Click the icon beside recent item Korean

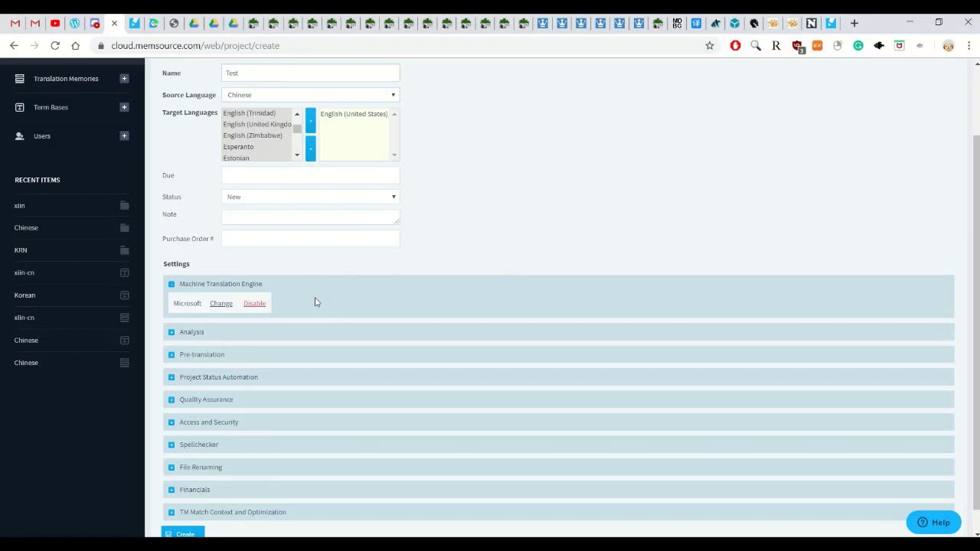tap(125, 295)
